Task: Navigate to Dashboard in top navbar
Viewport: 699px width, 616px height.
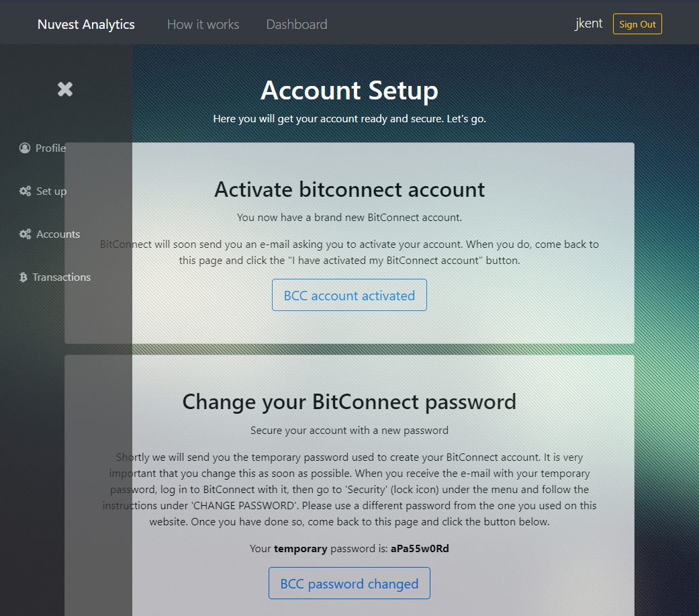Action: tap(297, 25)
